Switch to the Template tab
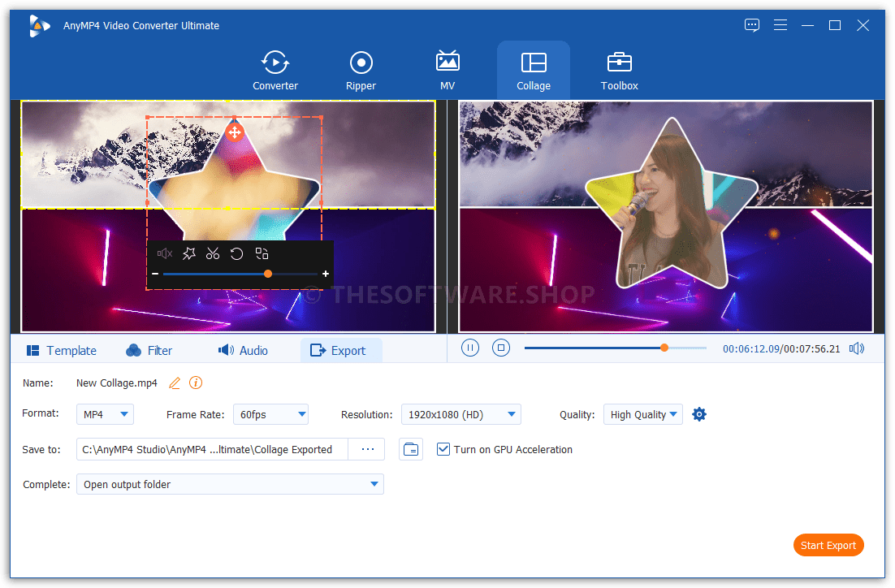This screenshot has height=588, width=895. 62,351
